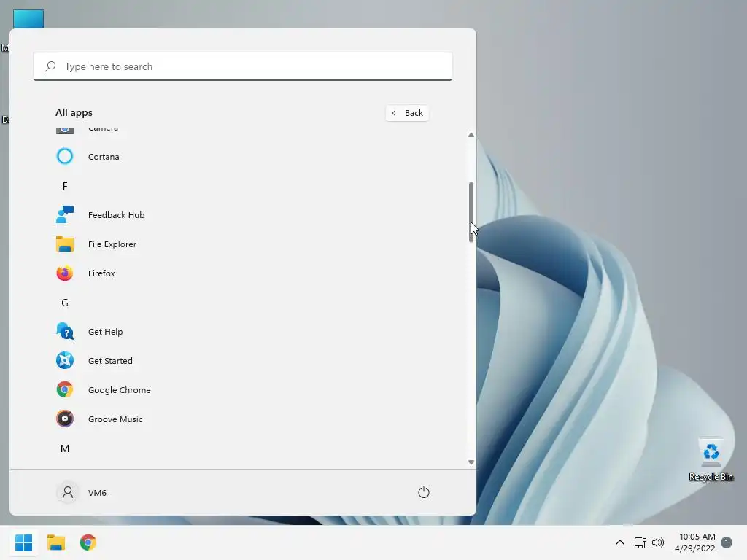The image size is (747, 560).
Task: Click the Power button icon
Action: point(424,492)
